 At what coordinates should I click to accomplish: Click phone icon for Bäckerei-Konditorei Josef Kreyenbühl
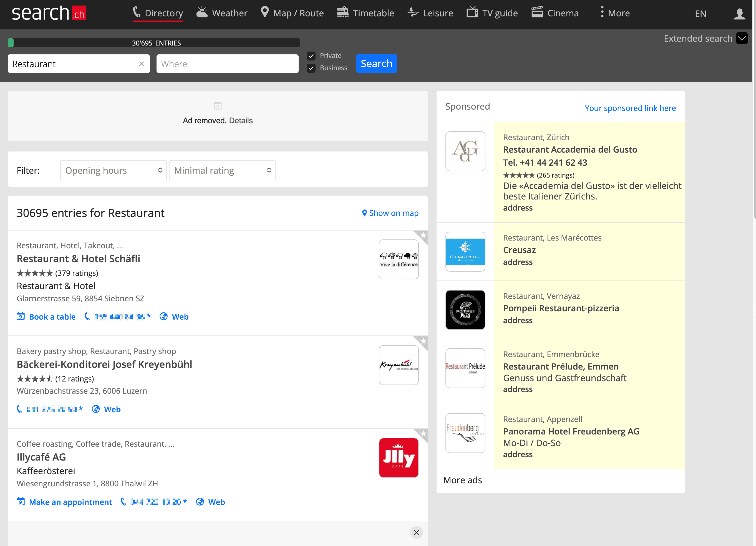pos(19,409)
